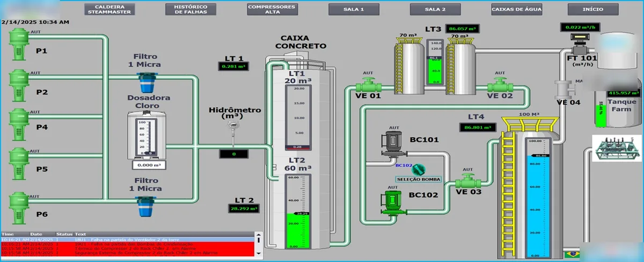This screenshot has height=262, width=644.
Task: Click the AUT label above pump BC101
Action: click(x=393, y=128)
